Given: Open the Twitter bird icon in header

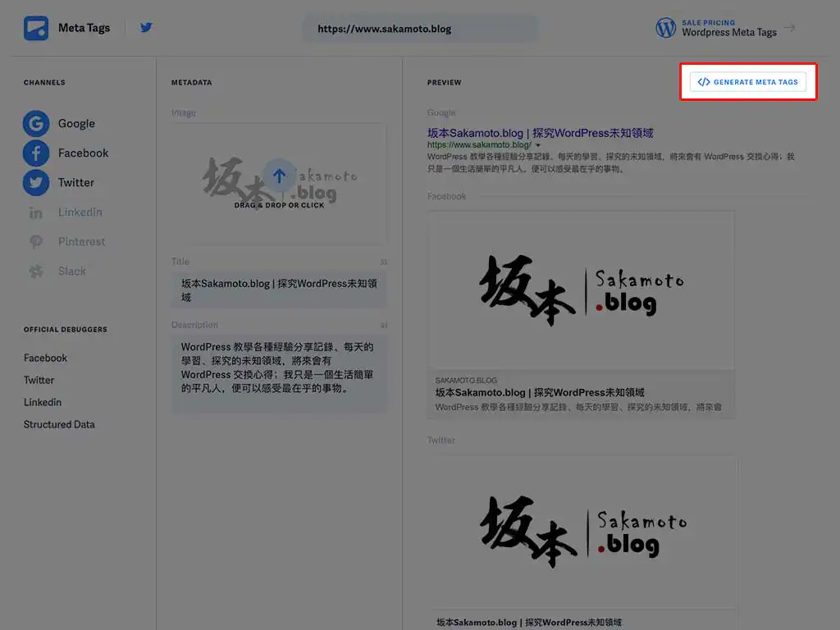Looking at the screenshot, I should tap(146, 28).
